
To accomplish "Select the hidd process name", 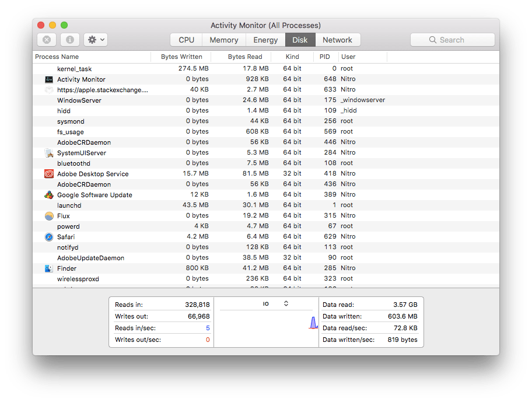I will (64, 111).
